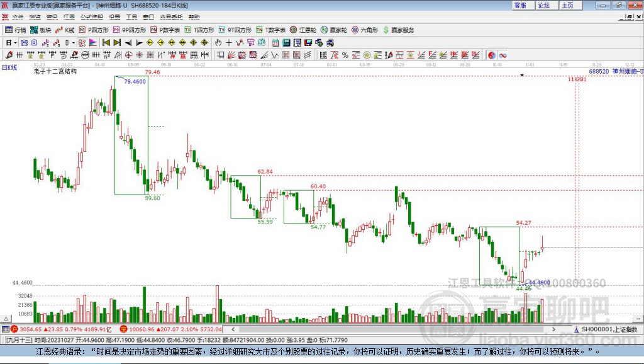Click the 老子十二宫结构 indicator title
The width and height of the screenshot is (644, 364).
tap(55, 71)
